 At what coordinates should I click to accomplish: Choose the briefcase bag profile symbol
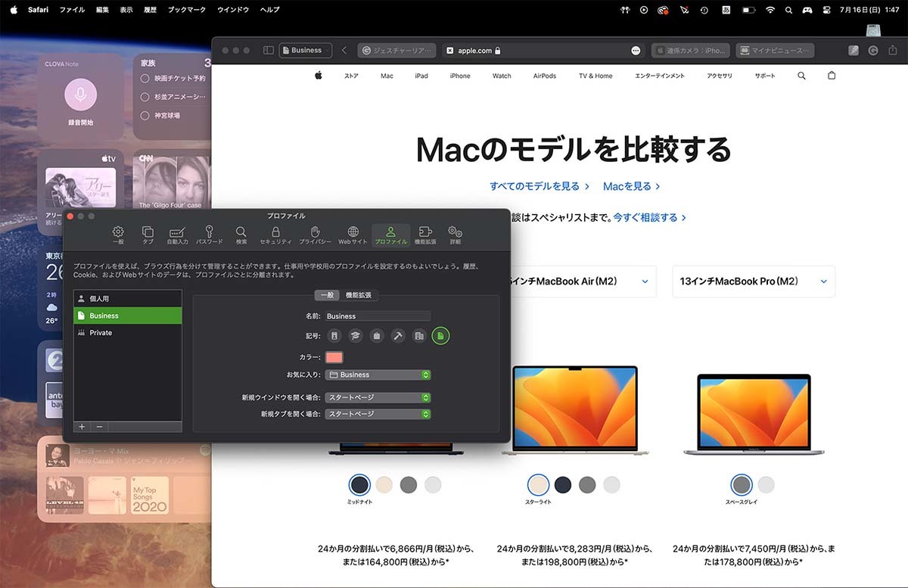377,336
